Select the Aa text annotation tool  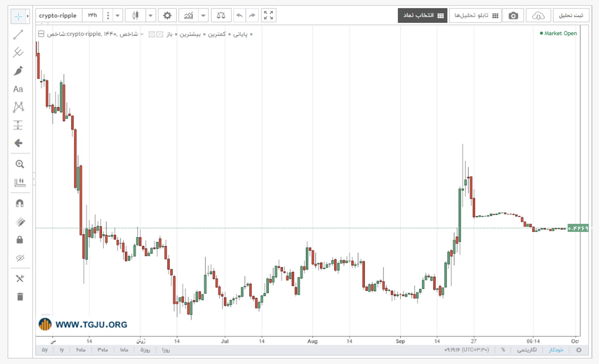(x=18, y=89)
